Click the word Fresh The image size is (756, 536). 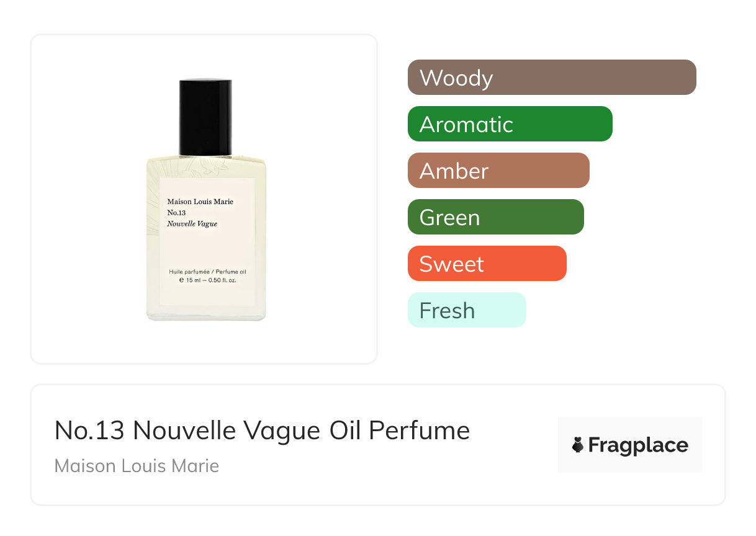(447, 311)
